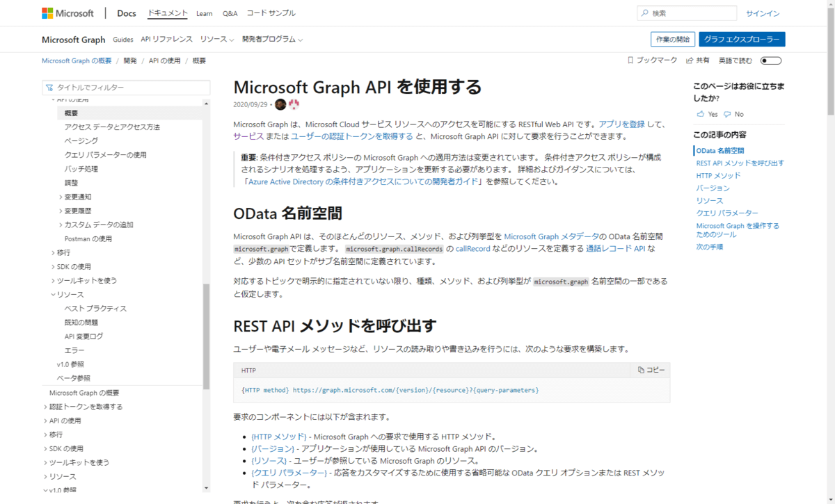Select アクセス データとアクセス方法 tree item
Screen dimensions: 835x504
click(112, 127)
